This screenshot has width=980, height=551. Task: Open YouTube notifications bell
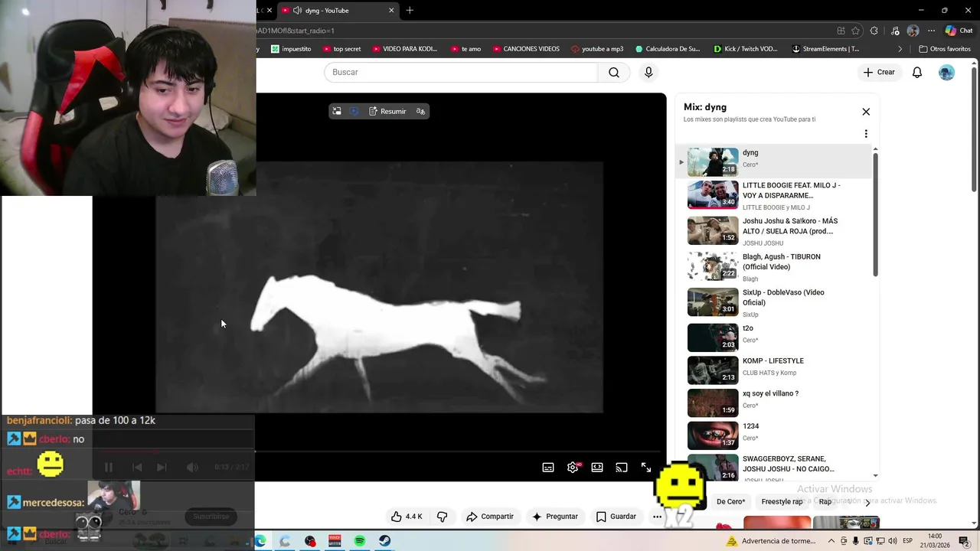(x=916, y=72)
